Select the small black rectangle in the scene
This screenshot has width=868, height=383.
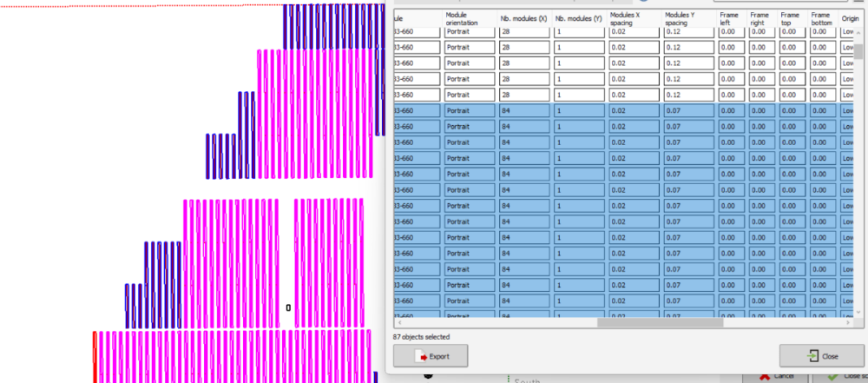coord(288,307)
